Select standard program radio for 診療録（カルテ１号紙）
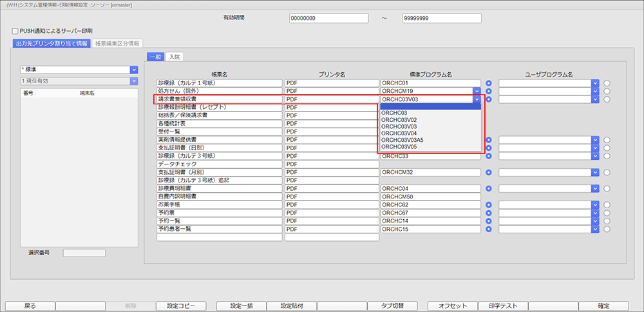This screenshot has height=312, width=644. pos(489,84)
